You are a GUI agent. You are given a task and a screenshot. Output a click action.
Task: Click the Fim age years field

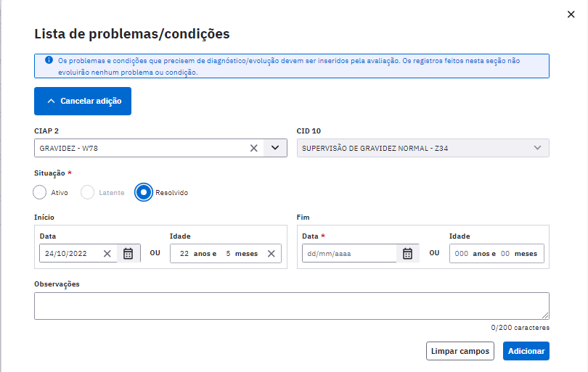462,254
